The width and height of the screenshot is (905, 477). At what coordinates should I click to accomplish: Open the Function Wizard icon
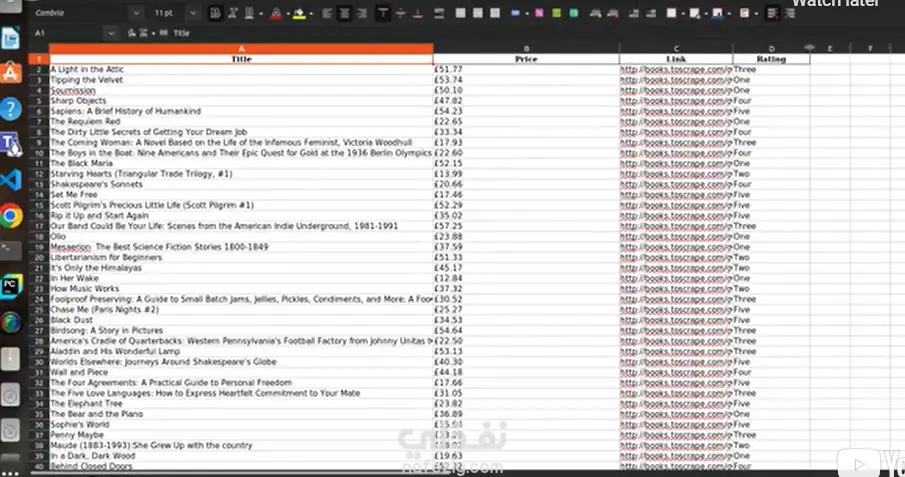pos(132,33)
